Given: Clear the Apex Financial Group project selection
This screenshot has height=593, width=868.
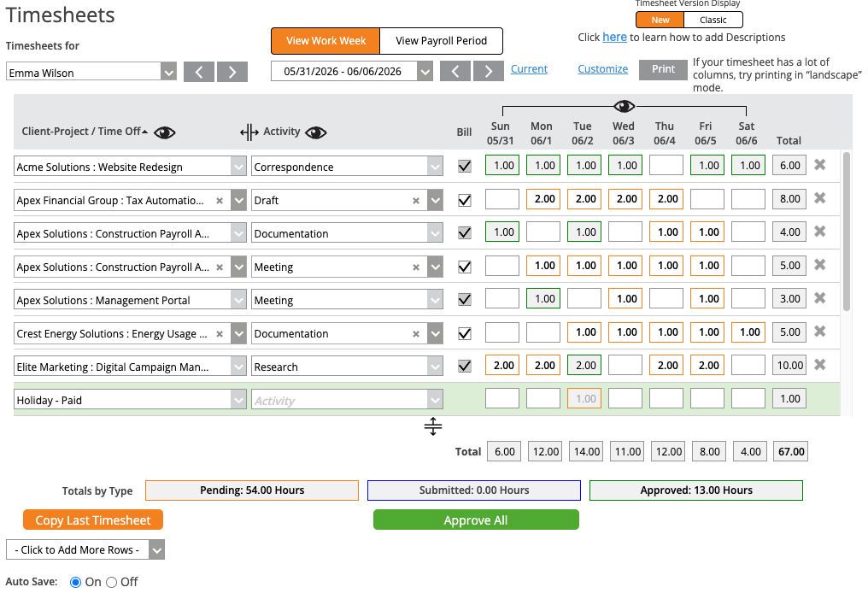Looking at the screenshot, I should pyautogui.click(x=220, y=201).
